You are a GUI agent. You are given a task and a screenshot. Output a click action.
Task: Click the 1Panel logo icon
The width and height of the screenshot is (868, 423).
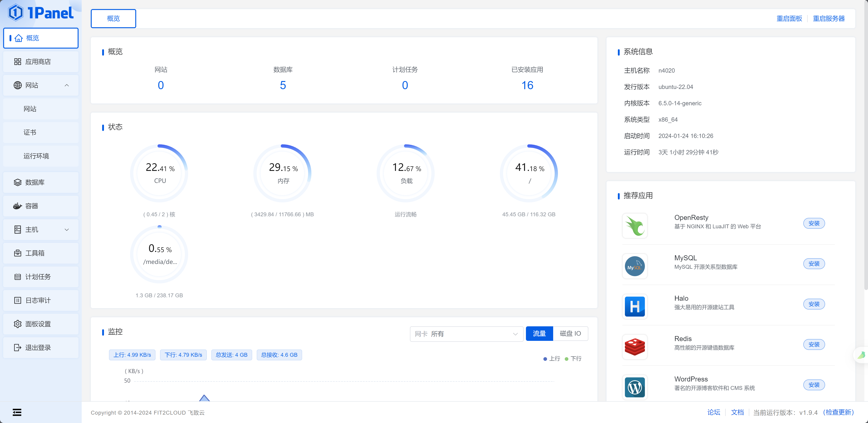click(15, 13)
